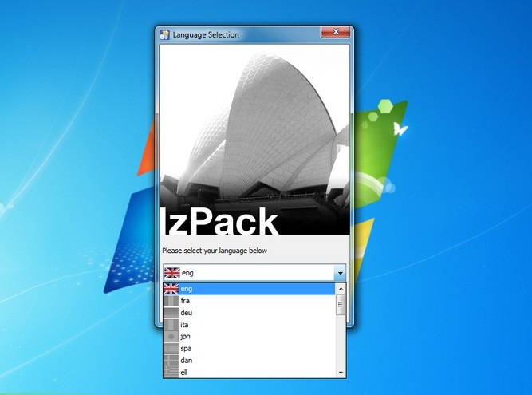Click the language list scroll up arrow

pos(341,289)
